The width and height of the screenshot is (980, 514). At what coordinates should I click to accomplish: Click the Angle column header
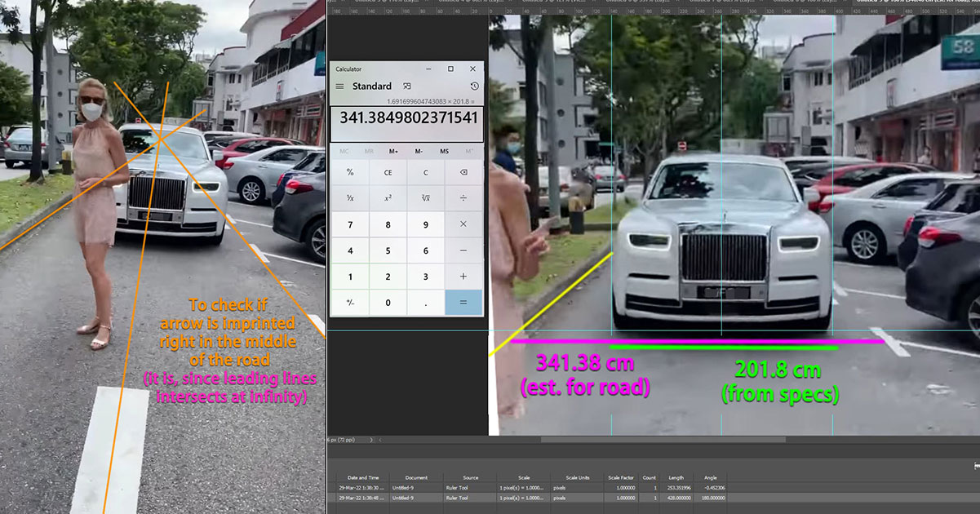tap(710, 477)
